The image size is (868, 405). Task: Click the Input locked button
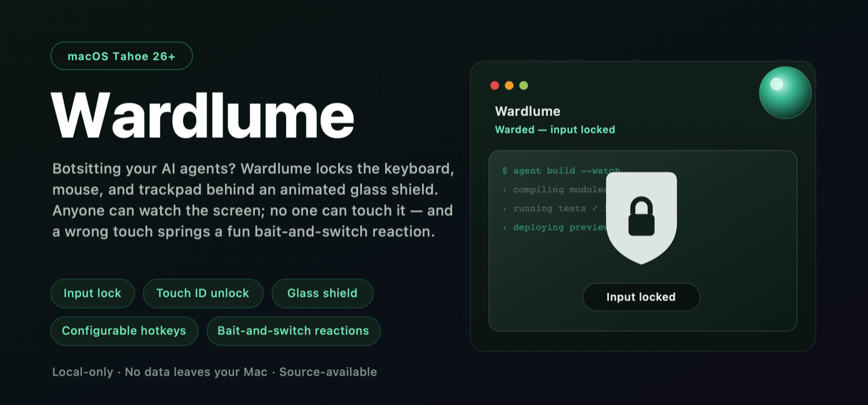[x=641, y=297]
